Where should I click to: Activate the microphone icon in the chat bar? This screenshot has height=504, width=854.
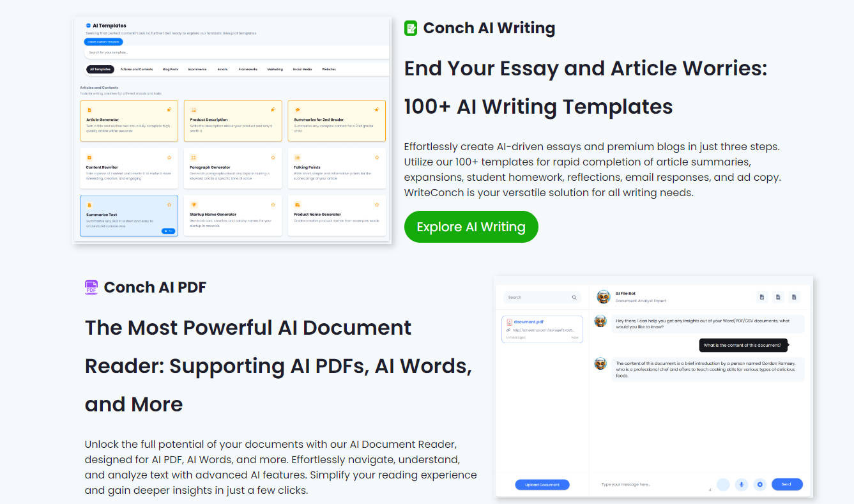(x=741, y=484)
